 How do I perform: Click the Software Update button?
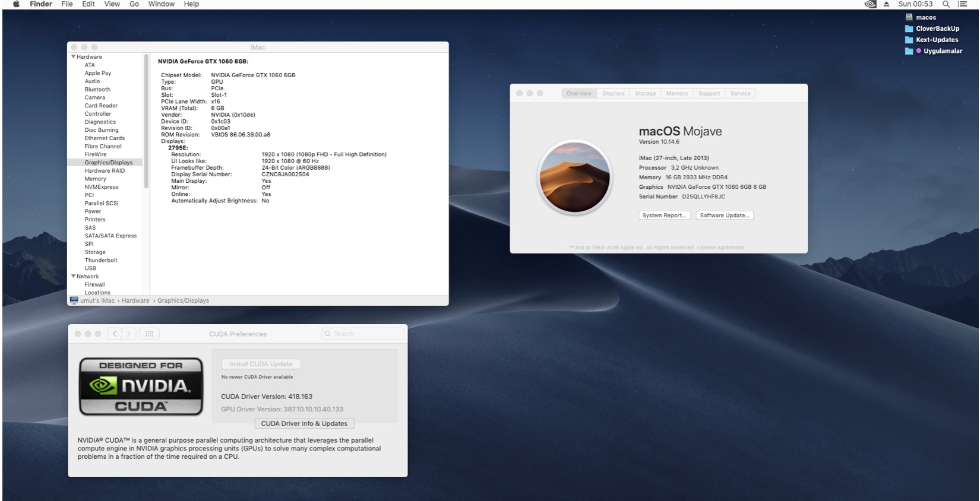pos(724,215)
